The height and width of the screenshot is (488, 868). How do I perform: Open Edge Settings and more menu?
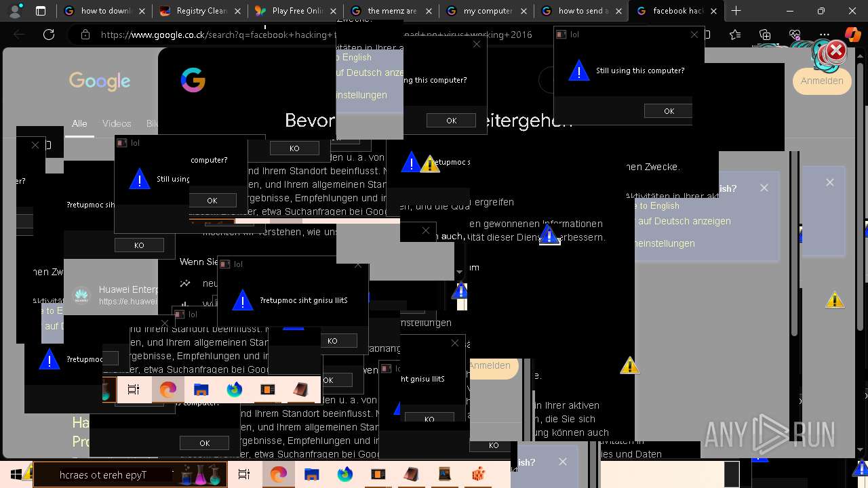(x=825, y=35)
